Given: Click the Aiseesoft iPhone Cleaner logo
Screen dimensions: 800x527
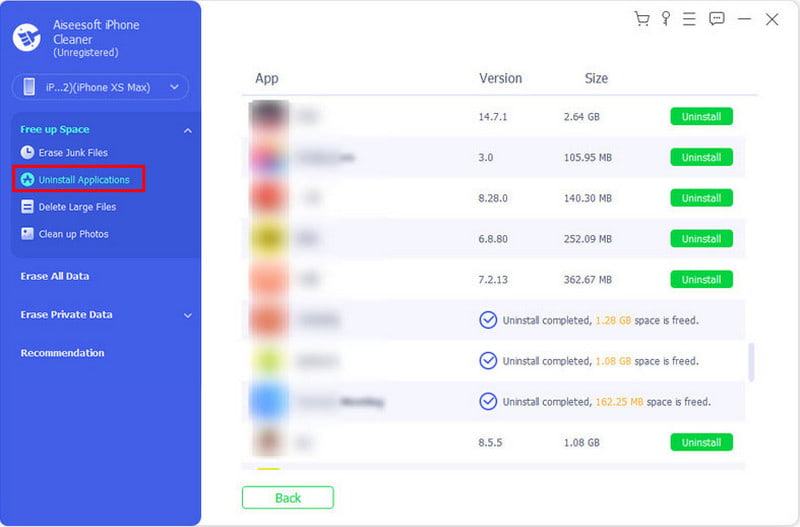Looking at the screenshot, I should (x=26, y=37).
